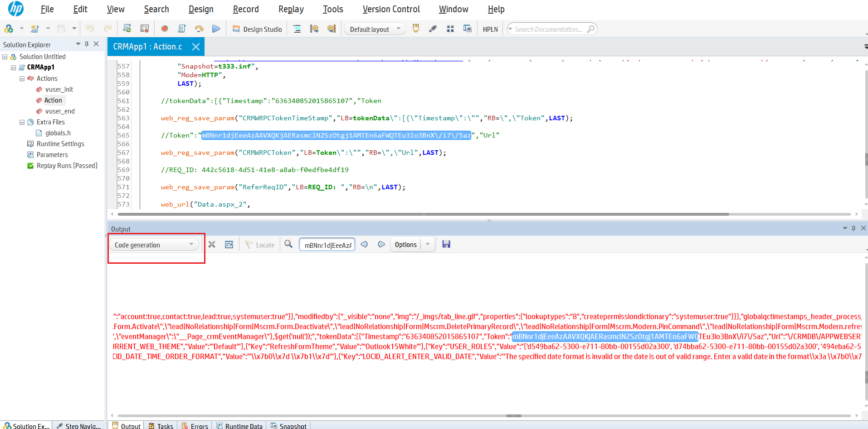Click the New Script star icon

pos(35,29)
